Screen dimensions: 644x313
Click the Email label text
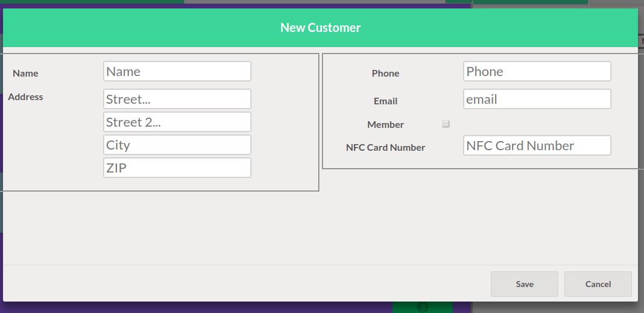(x=385, y=101)
